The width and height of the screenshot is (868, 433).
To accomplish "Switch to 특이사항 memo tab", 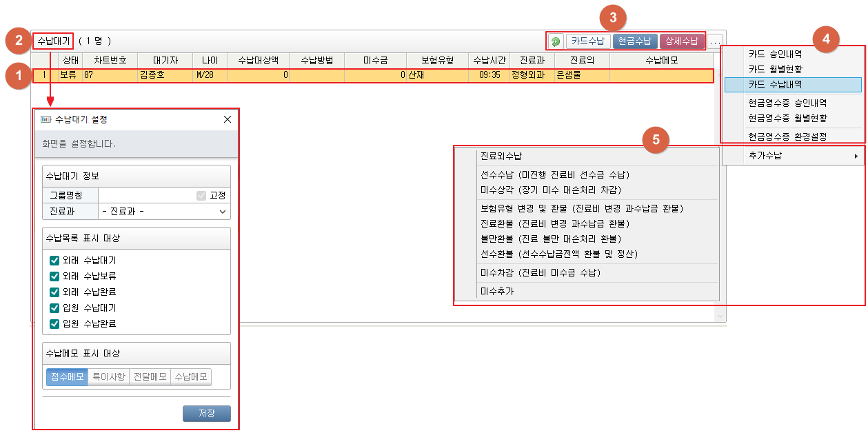I will tap(109, 377).
